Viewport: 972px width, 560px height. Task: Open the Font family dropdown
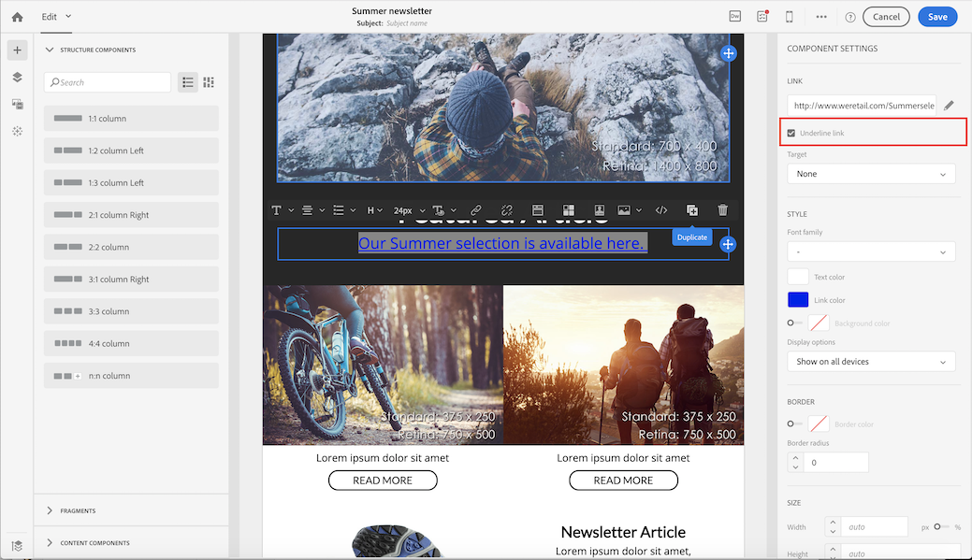coord(871,252)
